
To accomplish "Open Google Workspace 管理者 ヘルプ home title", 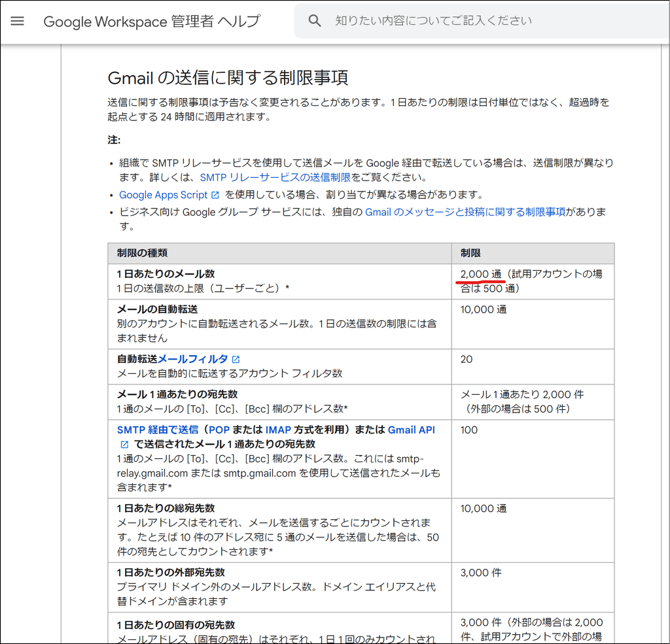I will 152,22.
